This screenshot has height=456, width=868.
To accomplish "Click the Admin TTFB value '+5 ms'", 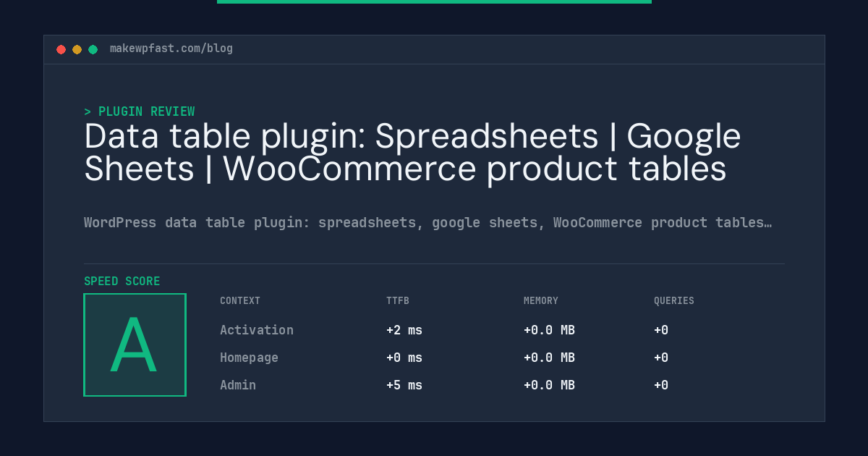I will point(404,385).
